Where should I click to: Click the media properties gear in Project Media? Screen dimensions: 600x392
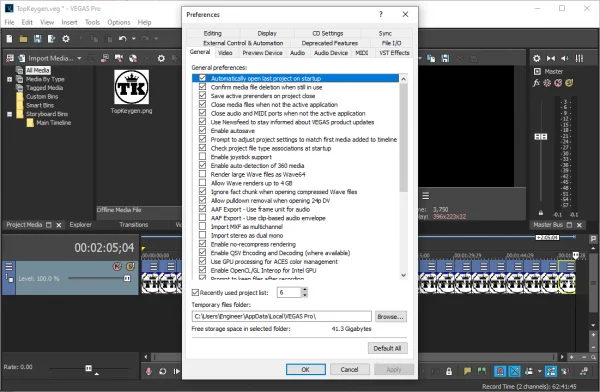pyautogui.click(x=161, y=58)
